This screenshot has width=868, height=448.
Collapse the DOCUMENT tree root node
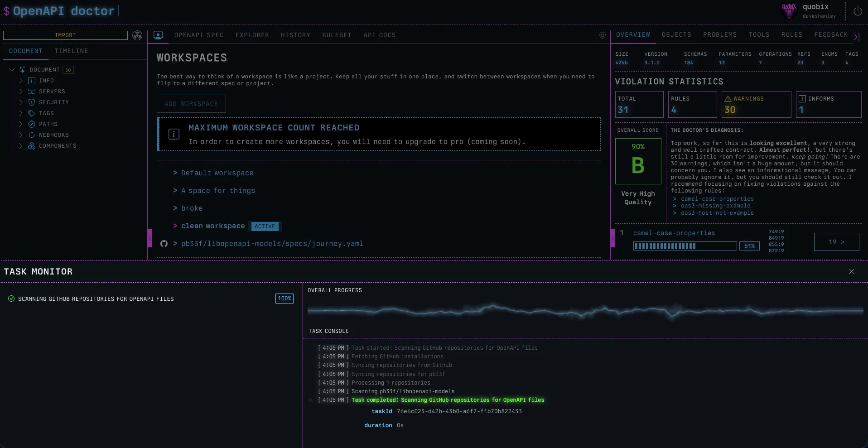tap(12, 70)
